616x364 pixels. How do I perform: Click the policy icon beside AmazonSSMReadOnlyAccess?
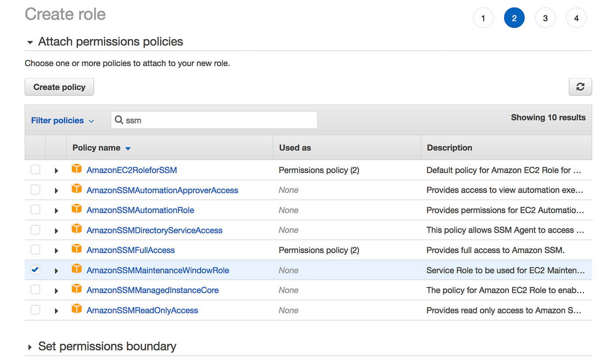77,309
